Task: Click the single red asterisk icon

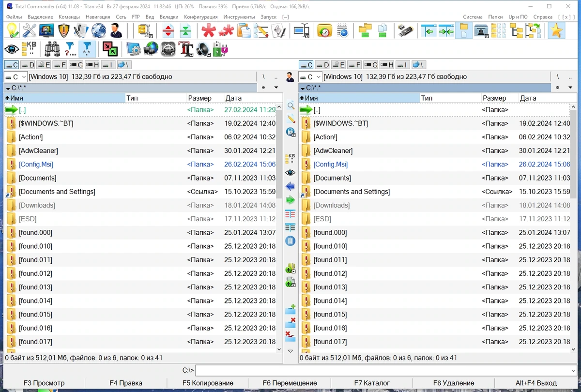Action: tap(209, 30)
